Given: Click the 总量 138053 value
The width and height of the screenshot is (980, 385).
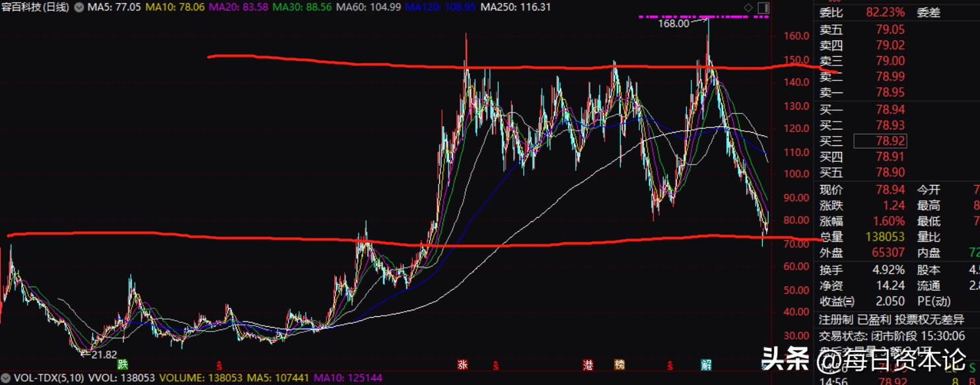Looking at the screenshot, I should (886, 236).
